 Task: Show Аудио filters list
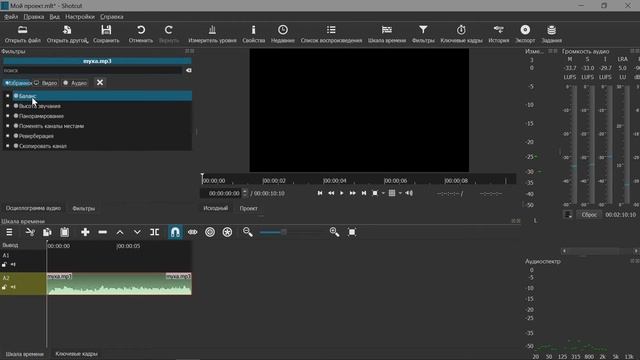pos(75,83)
